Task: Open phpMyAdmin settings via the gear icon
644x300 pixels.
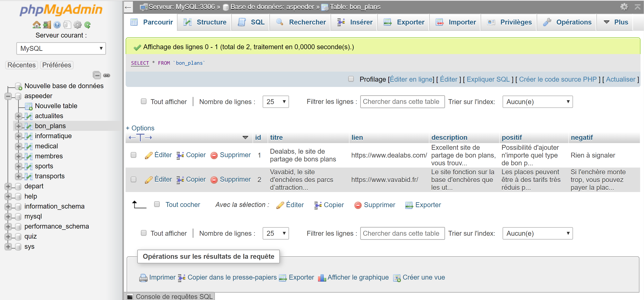Action: pyautogui.click(x=77, y=24)
